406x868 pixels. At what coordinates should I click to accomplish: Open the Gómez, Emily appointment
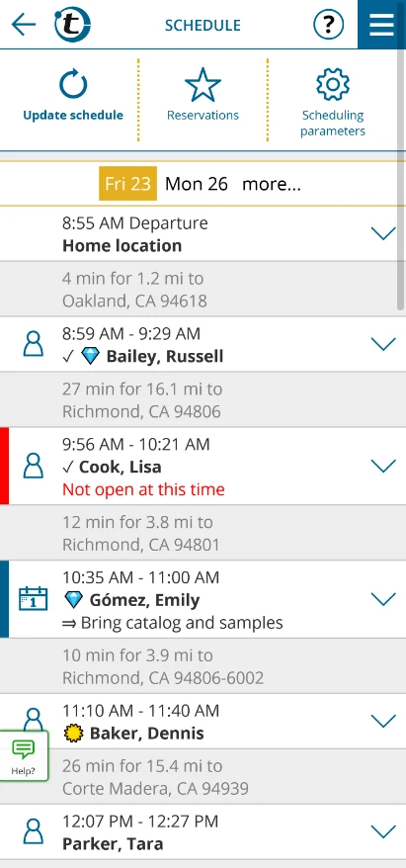(203, 599)
